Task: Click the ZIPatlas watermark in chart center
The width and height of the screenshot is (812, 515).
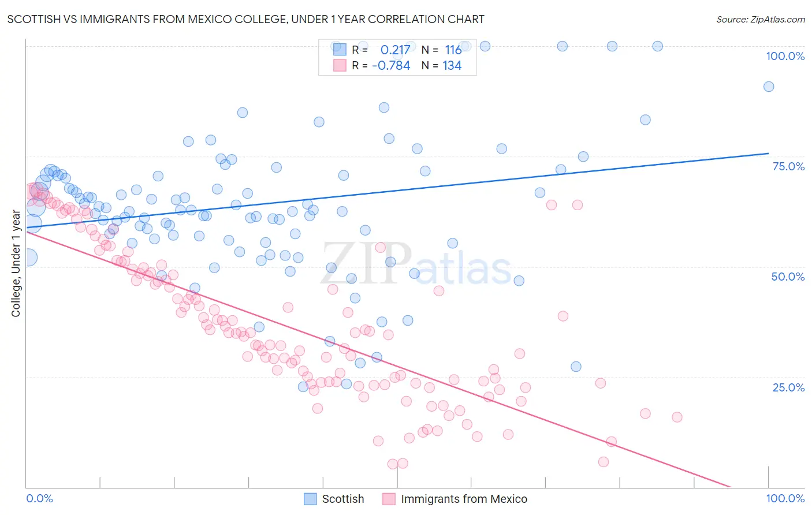Action: click(x=416, y=264)
